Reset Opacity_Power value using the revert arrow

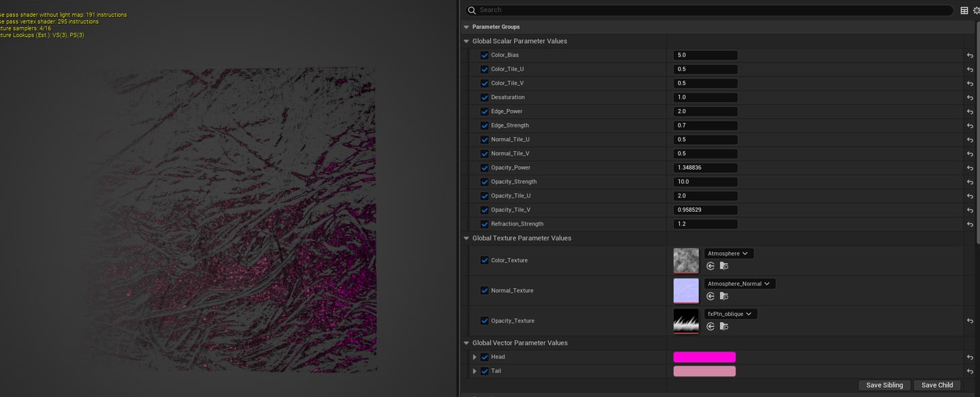(x=970, y=168)
